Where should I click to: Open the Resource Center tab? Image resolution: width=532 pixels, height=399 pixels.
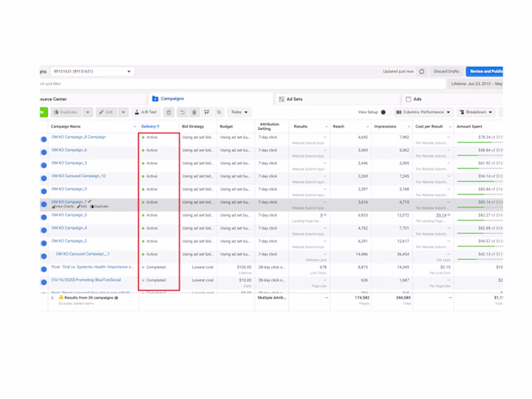[x=93, y=99]
